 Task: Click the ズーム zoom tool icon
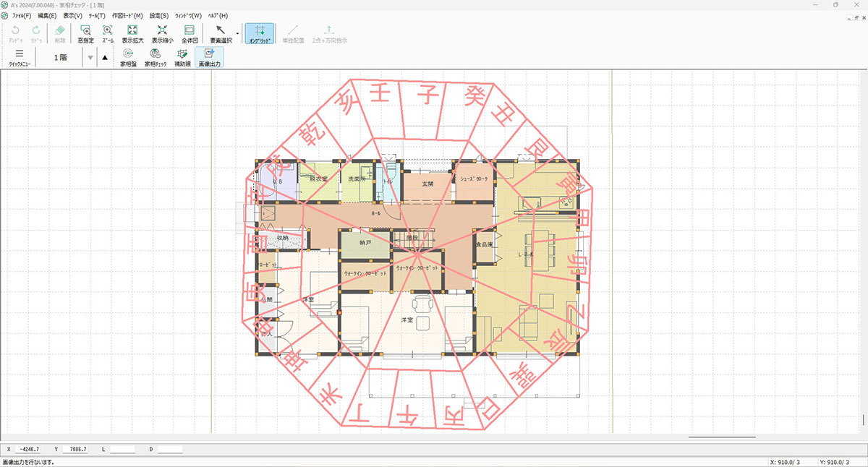pyautogui.click(x=107, y=33)
